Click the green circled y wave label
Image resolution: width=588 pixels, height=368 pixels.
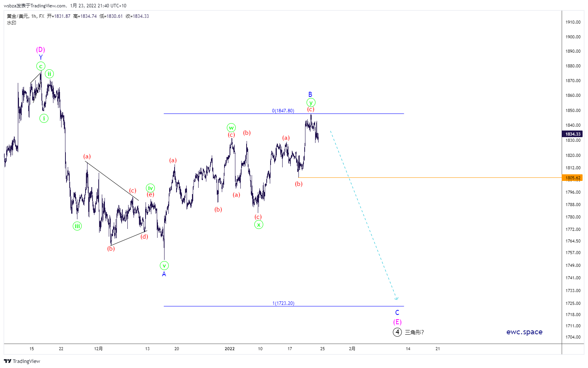311,103
